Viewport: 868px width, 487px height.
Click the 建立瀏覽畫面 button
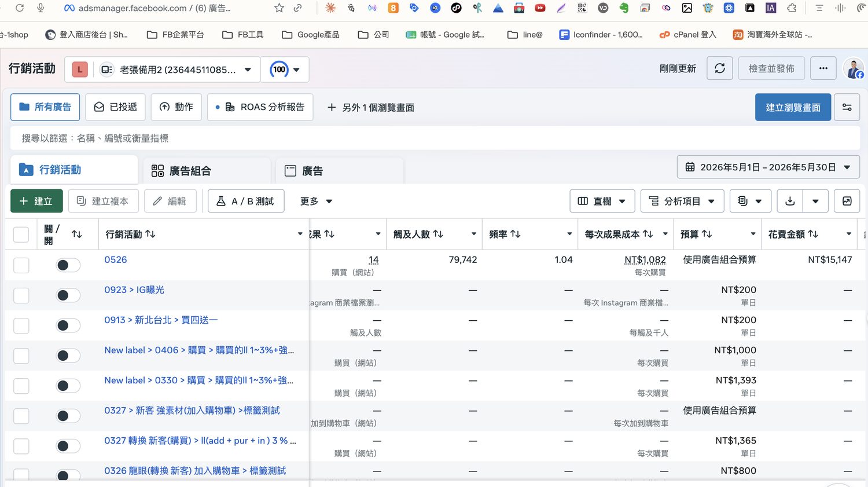point(793,107)
